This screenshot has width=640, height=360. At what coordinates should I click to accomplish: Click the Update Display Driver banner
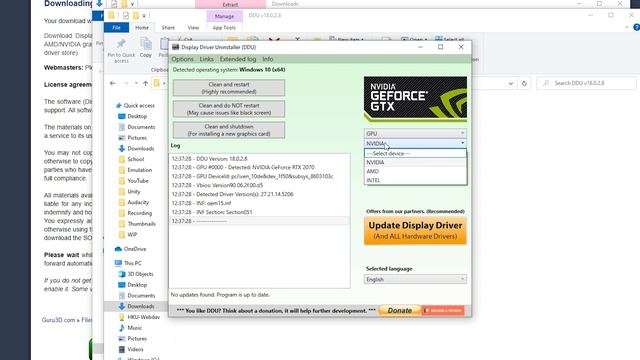click(x=415, y=231)
